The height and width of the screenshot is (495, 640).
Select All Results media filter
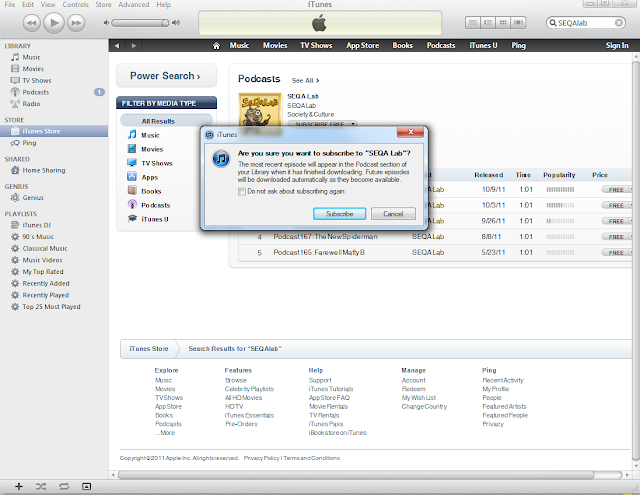point(166,121)
